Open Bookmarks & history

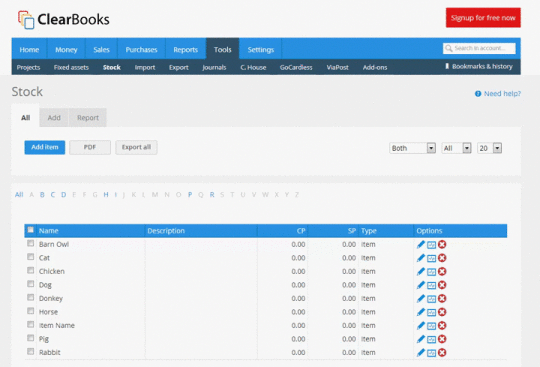pyautogui.click(x=479, y=66)
